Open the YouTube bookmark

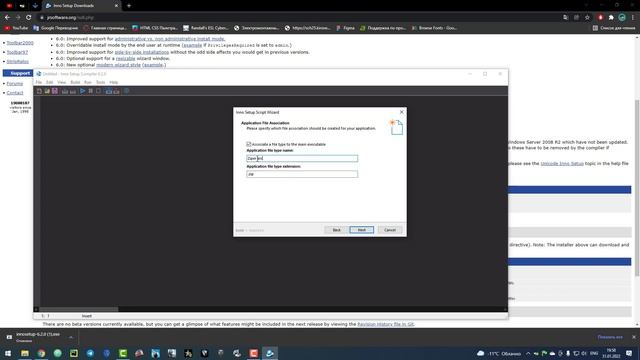[x=16, y=28]
